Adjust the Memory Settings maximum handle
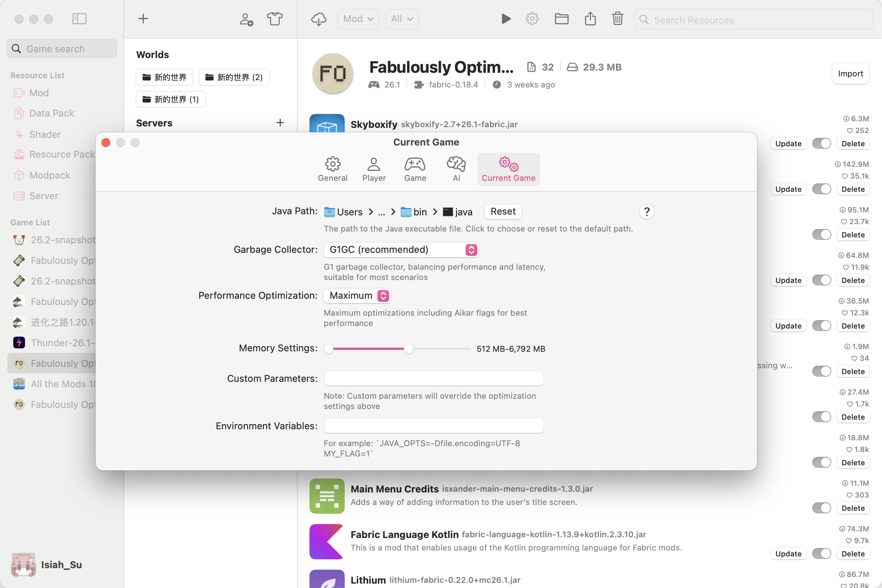This screenshot has height=588, width=882. 408,349
